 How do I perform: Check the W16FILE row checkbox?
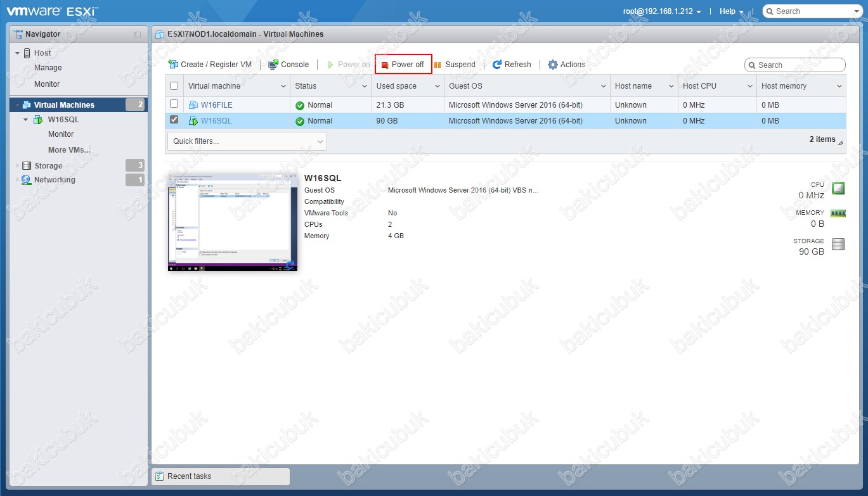(174, 104)
